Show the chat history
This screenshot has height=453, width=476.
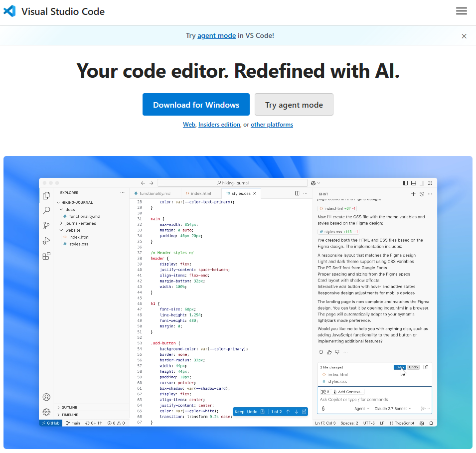click(422, 194)
